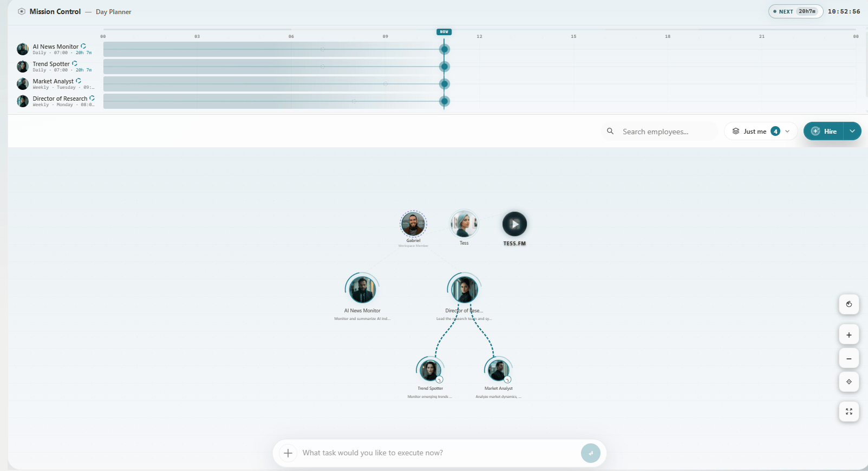The height and width of the screenshot is (471, 868).
Task: Click the recurring icon beside AI News Monitor
Action: pyautogui.click(x=83, y=46)
